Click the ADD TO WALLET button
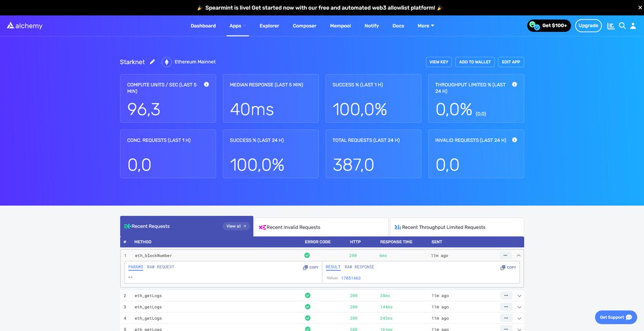The width and height of the screenshot is (644, 331). click(475, 62)
